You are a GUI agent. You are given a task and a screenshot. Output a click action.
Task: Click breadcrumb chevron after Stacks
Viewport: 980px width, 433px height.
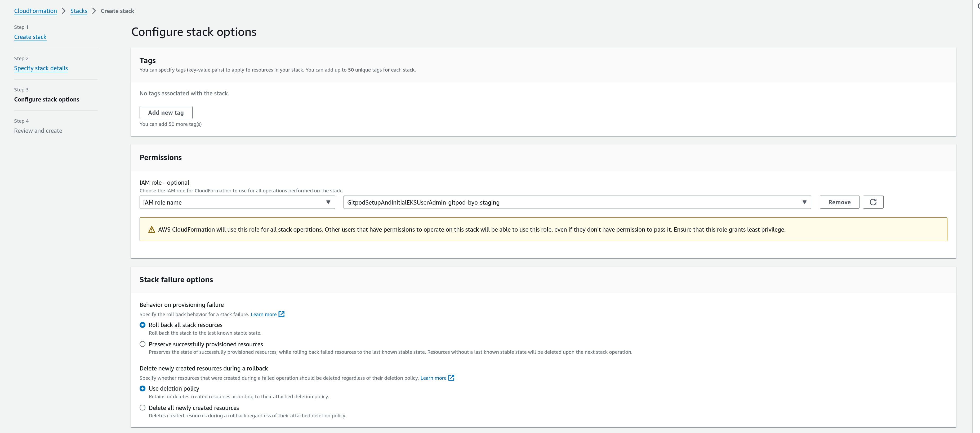94,11
